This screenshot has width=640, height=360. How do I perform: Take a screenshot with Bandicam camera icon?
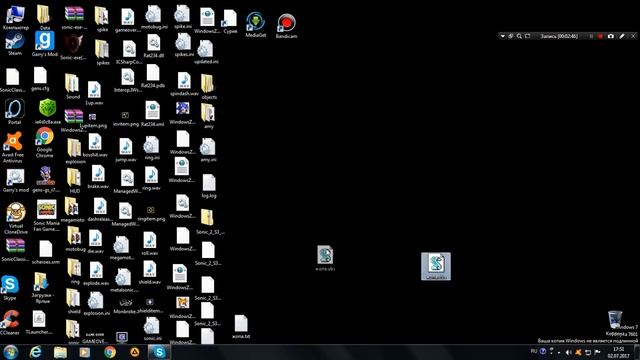tap(611, 36)
